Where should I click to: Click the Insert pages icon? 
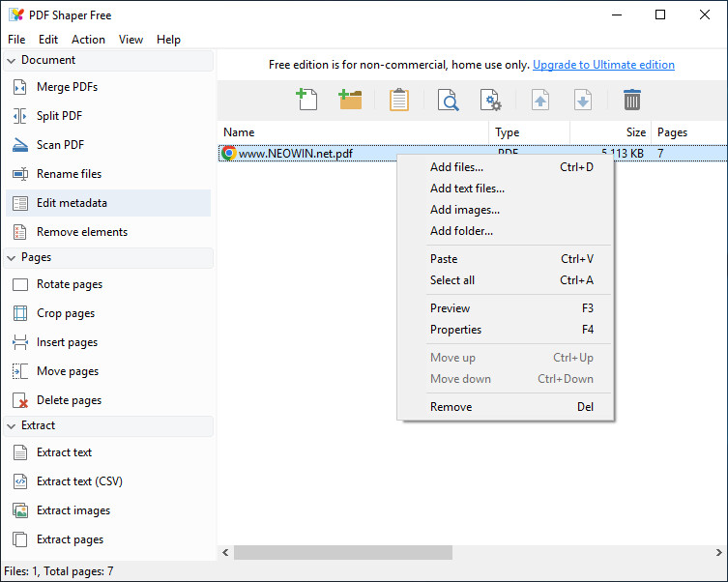click(x=20, y=342)
